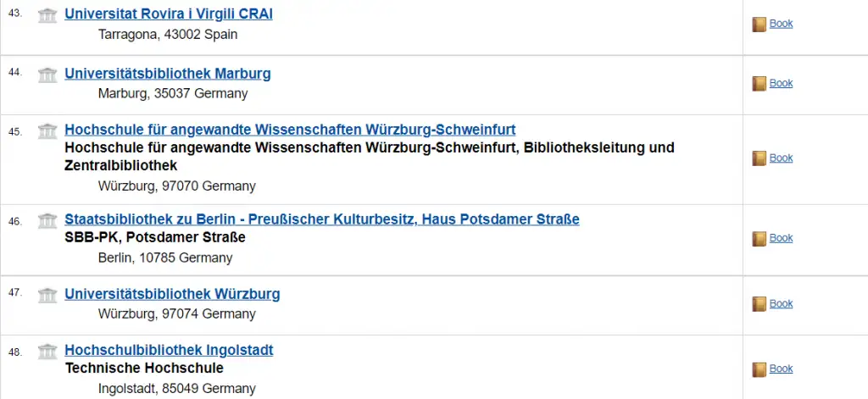
Task: Open Universitätsbibliothek Marburg link
Action: click(168, 74)
